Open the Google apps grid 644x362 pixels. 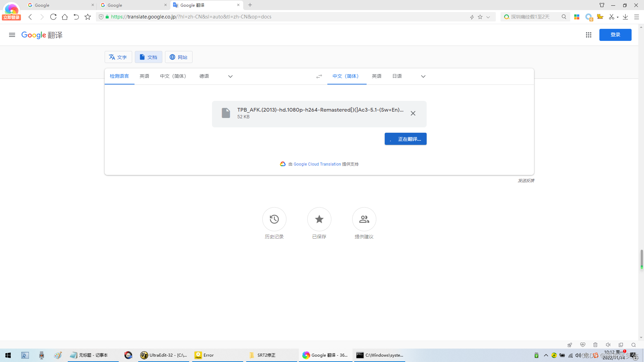click(588, 35)
